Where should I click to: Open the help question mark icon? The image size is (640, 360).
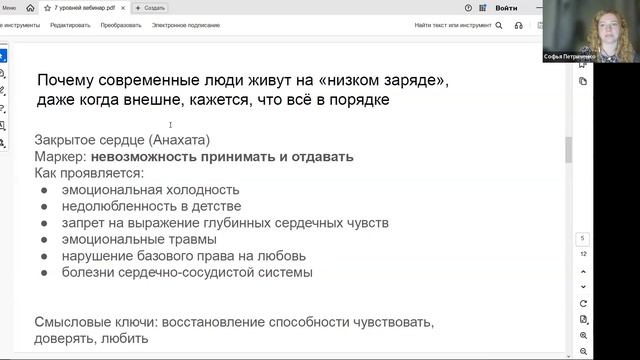coord(468,8)
